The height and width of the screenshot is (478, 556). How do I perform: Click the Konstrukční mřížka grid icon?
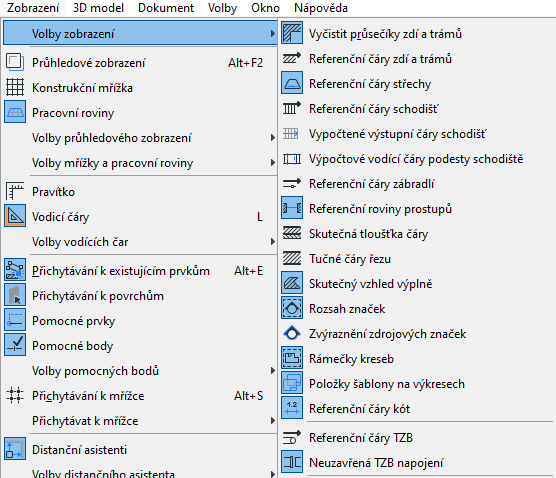pyautogui.click(x=15, y=88)
